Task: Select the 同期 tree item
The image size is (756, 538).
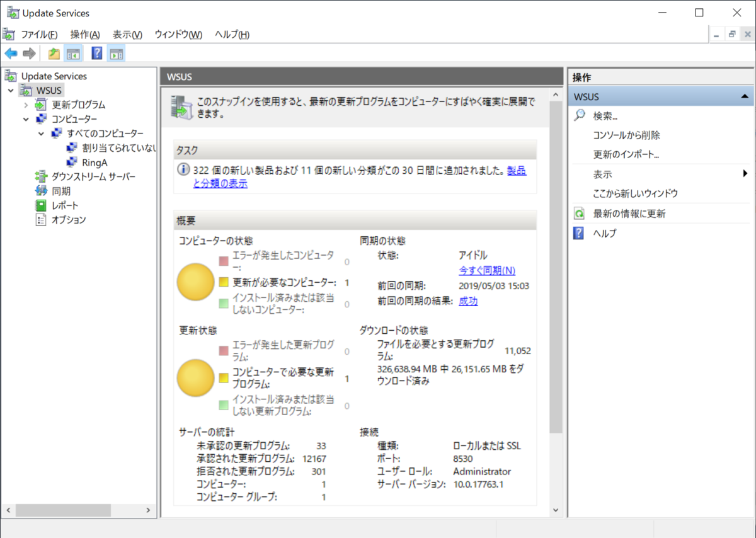Action: coord(61,191)
